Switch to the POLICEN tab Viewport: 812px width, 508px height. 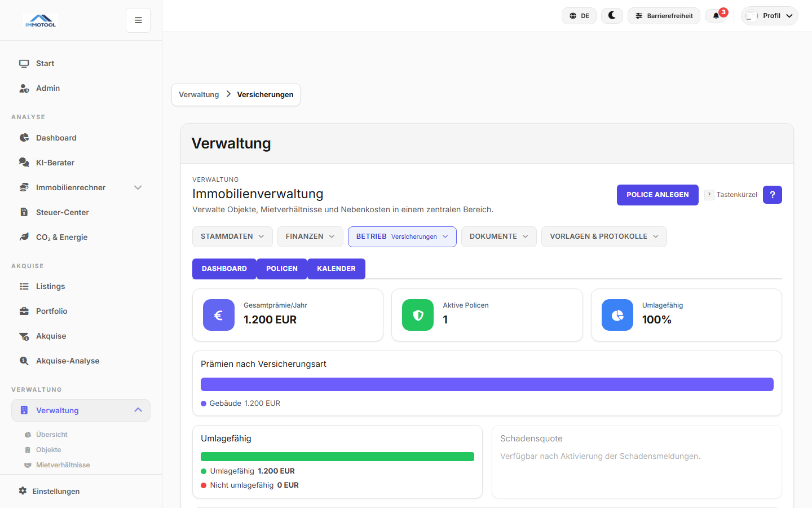281,269
